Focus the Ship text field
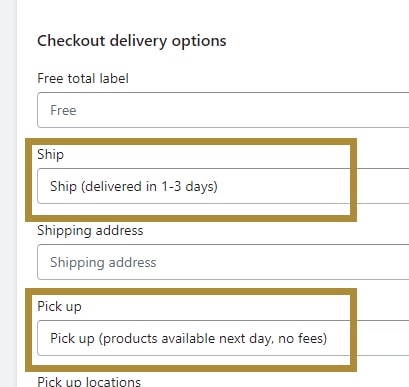 [223, 186]
